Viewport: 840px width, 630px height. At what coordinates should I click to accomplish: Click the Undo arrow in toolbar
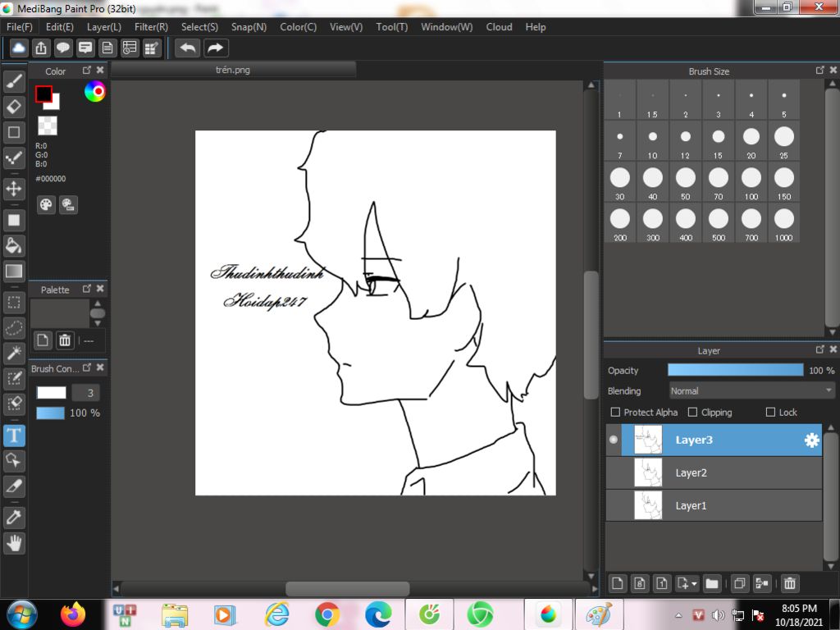[188, 48]
